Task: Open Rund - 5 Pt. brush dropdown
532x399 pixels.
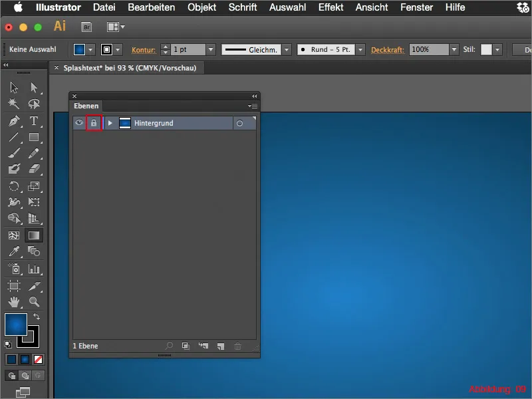Action: coord(360,49)
